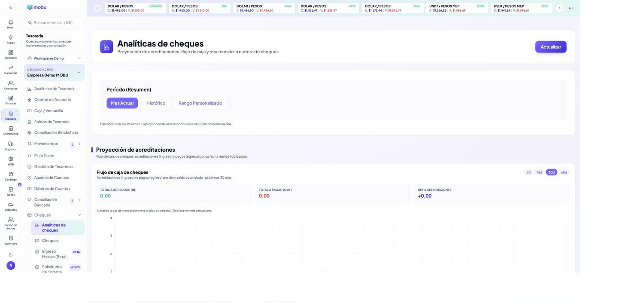This screenshot has height=303, width=644.
Task: Click Analíticas de cheques header icon
Action: 106,47
